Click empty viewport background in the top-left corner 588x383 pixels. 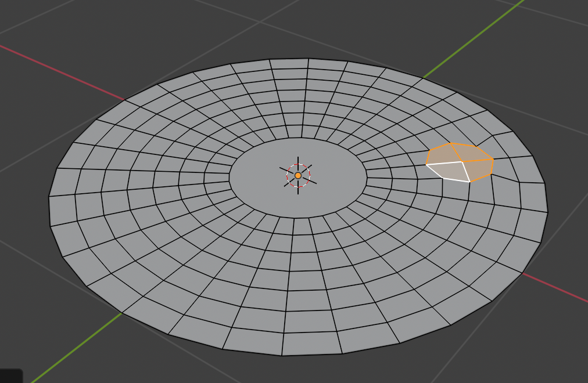(35, 17)
